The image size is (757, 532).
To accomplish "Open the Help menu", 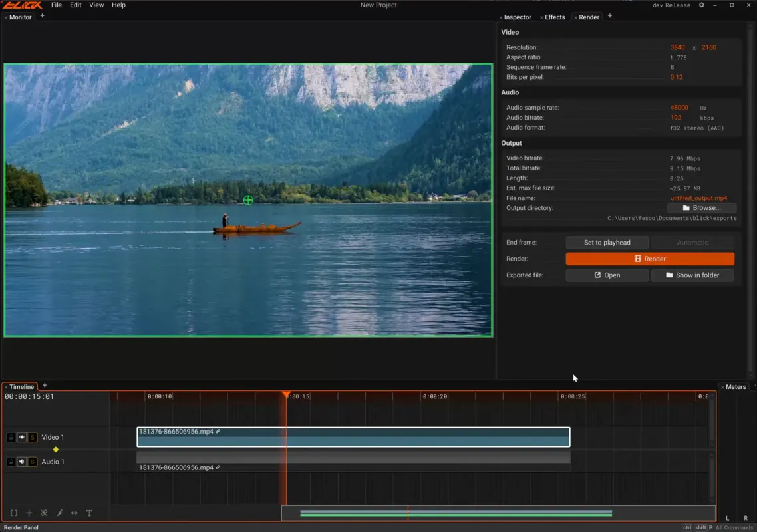I will click(x=118, y=5).
